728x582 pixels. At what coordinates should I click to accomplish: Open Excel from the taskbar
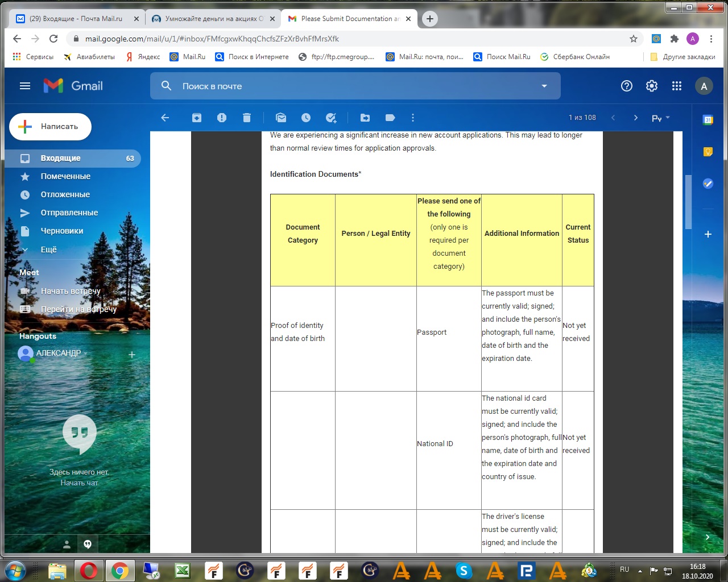pyautogui.click(x=183, y=570)
